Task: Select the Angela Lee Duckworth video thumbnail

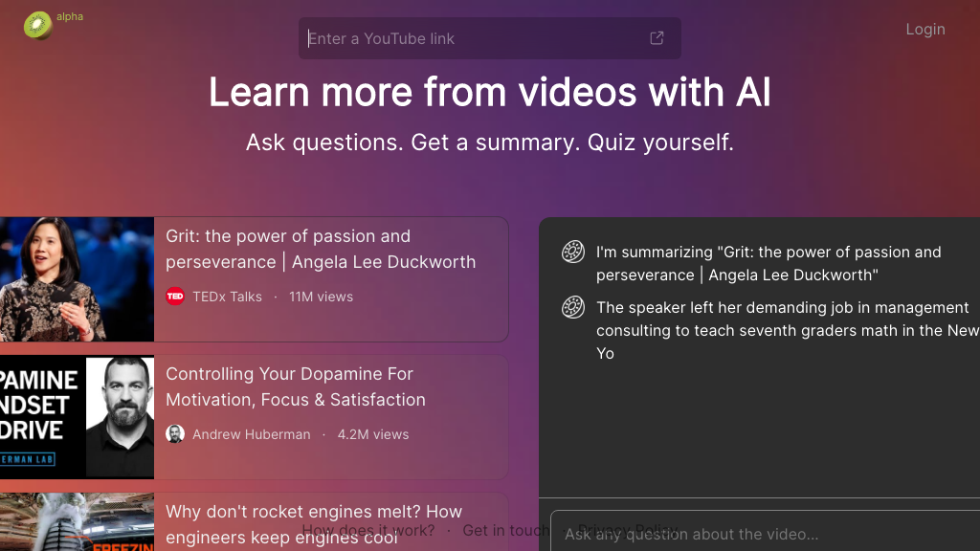Action: (77, 279)
